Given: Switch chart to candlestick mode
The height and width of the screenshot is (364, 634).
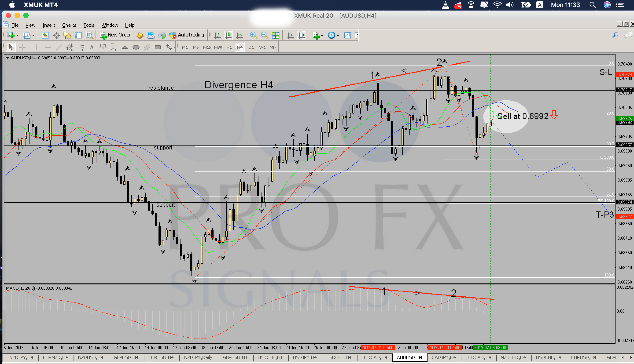Looking at the screenshot, I should tap(228, 35).
